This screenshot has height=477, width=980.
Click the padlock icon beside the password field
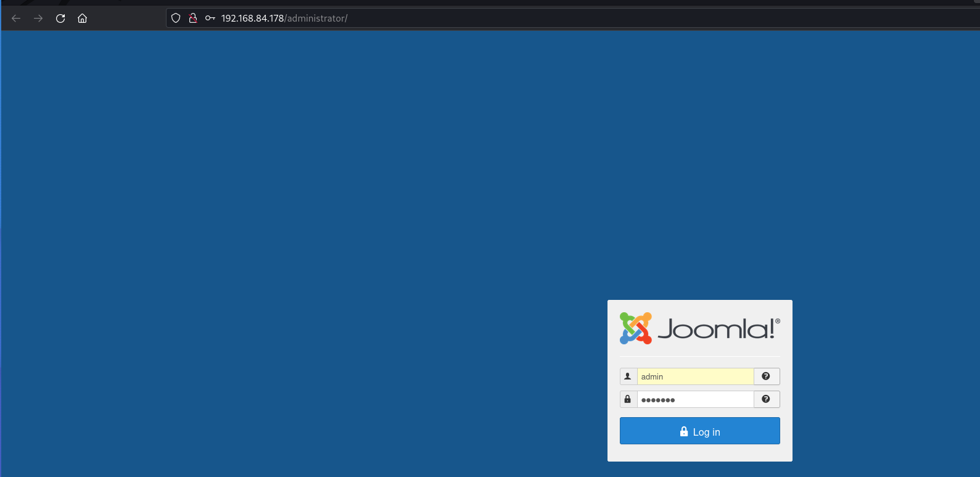pos(628,399)
